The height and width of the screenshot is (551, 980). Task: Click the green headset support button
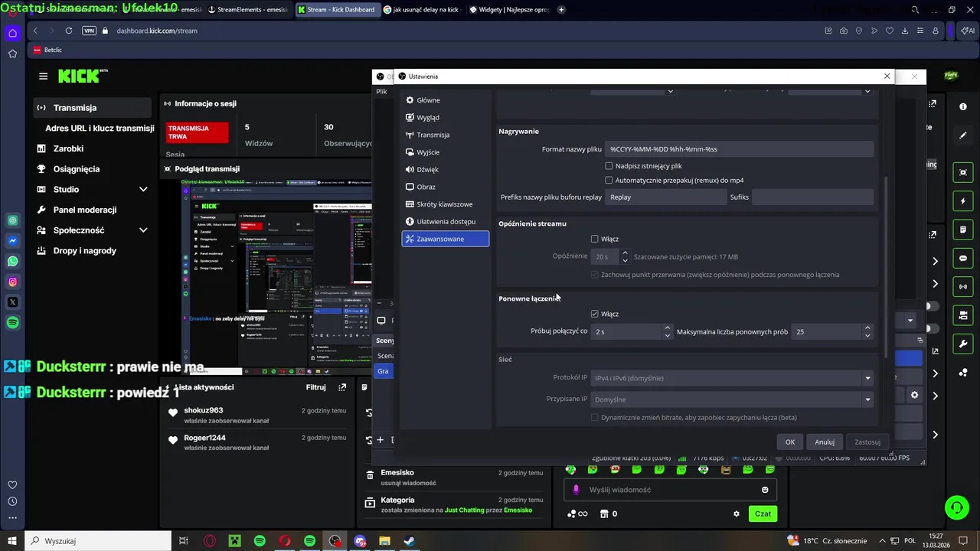[x=956, y=507]
